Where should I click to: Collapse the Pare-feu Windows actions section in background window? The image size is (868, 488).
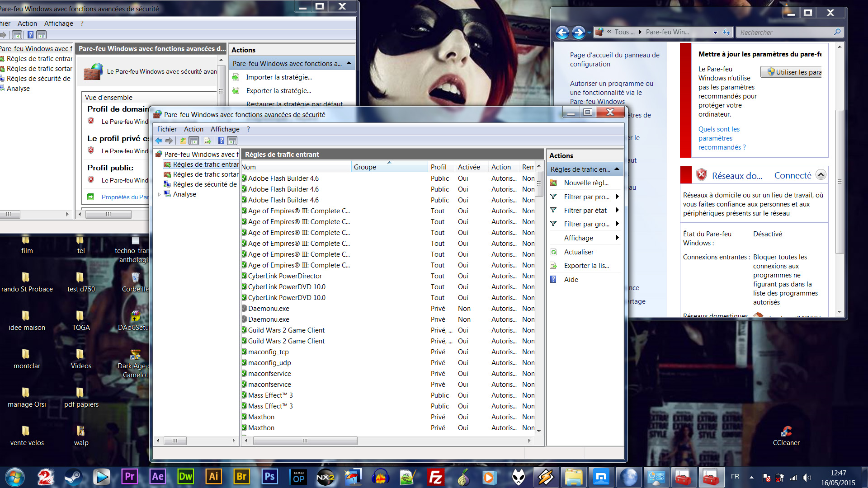[x=349, y=63]
